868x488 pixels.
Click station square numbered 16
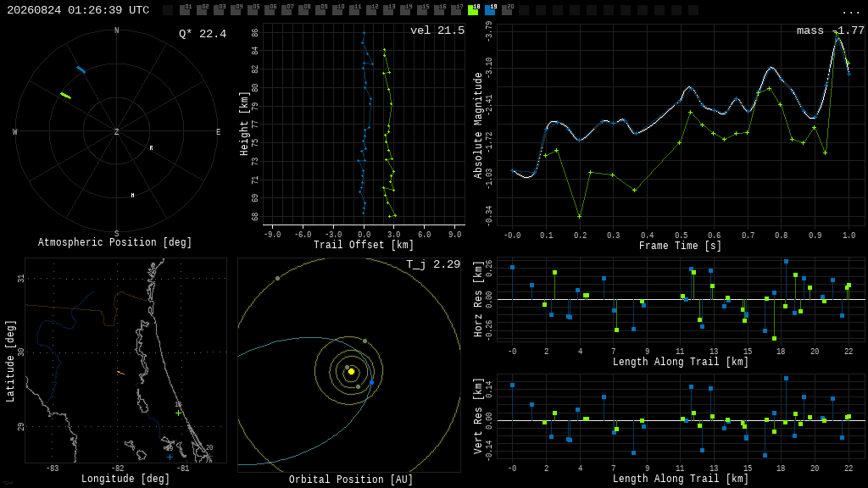[x=440, y=10]
